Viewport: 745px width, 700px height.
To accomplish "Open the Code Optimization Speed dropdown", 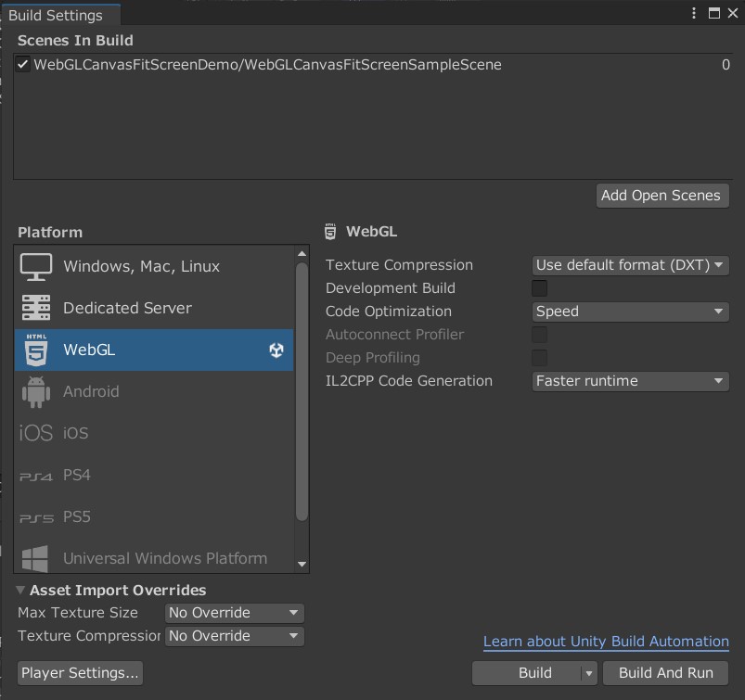I will pyautogui.click(x=630, y=312).
